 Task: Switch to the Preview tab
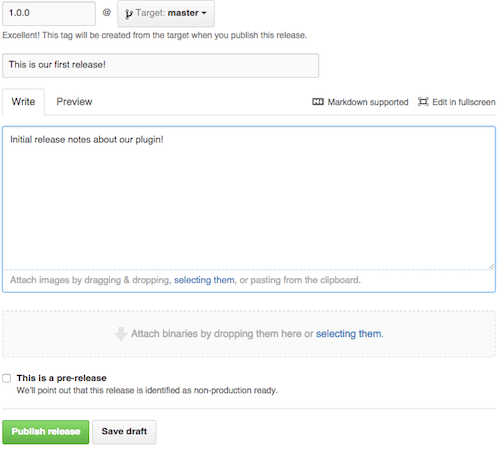[x=74, y=101]
